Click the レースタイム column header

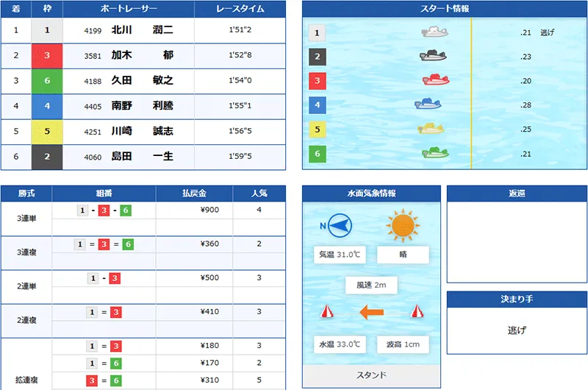[x=240, y=9]
